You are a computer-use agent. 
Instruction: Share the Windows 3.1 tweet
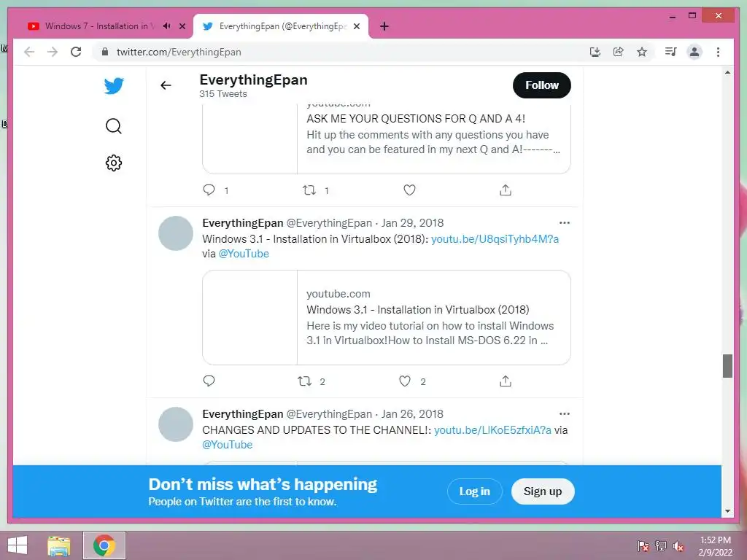coord(506,381)
